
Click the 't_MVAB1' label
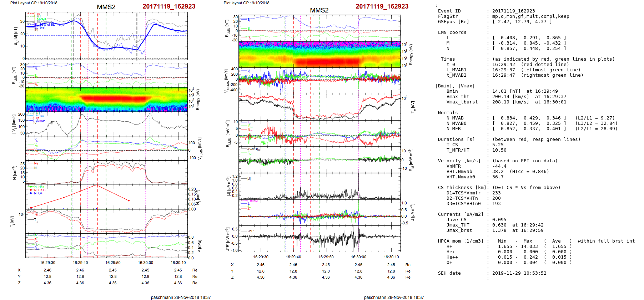pyautogui.click(x=456, y=70)
